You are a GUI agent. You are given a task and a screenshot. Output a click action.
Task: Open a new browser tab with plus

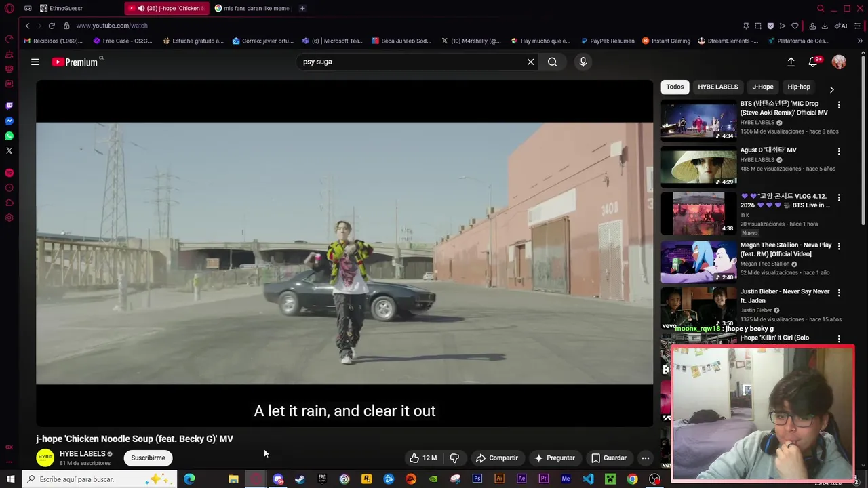click(x=302, y=8)
